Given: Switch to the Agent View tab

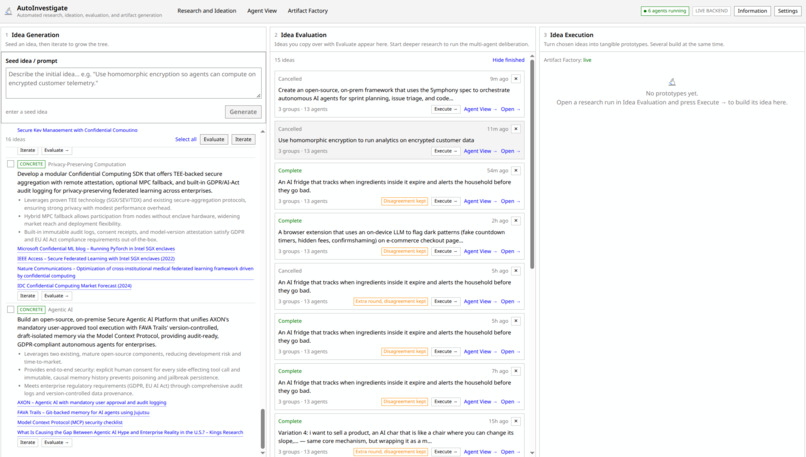Looking at the screenshot, I should pyautogui.click(x=262, y=11).
